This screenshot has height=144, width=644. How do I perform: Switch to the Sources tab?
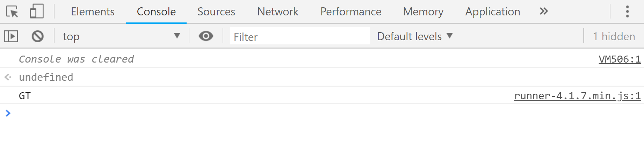[x=216, y=12]
